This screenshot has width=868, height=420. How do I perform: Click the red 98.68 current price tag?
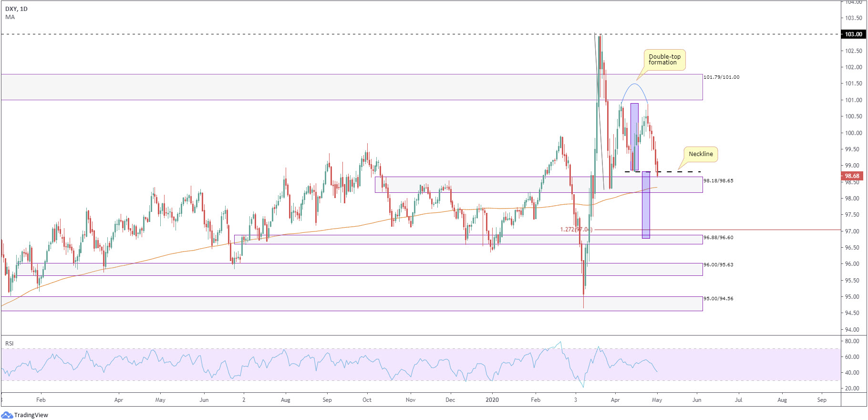[852, 176]
